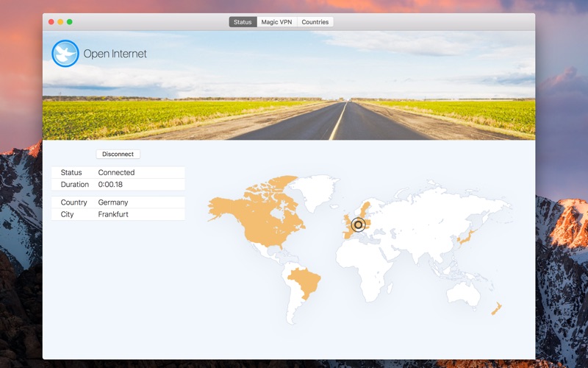Click the Disconnect button
Screen dimensions: 588x368
(x=118, y=154)
